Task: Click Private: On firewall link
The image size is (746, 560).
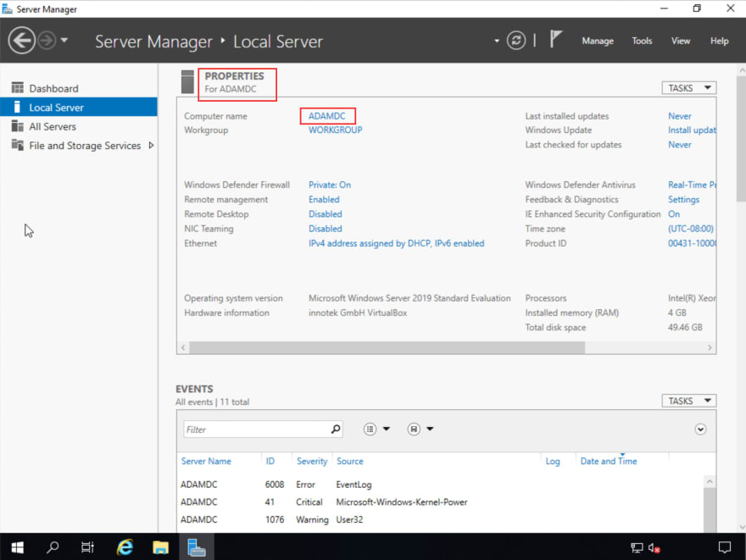Action: (329, 185)
